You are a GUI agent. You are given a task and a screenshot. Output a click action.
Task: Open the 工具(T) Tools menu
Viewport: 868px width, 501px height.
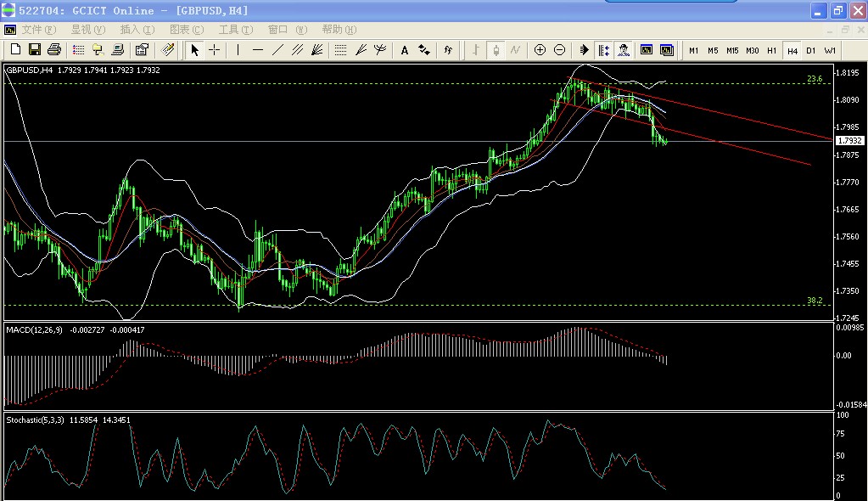coord(236,30)
